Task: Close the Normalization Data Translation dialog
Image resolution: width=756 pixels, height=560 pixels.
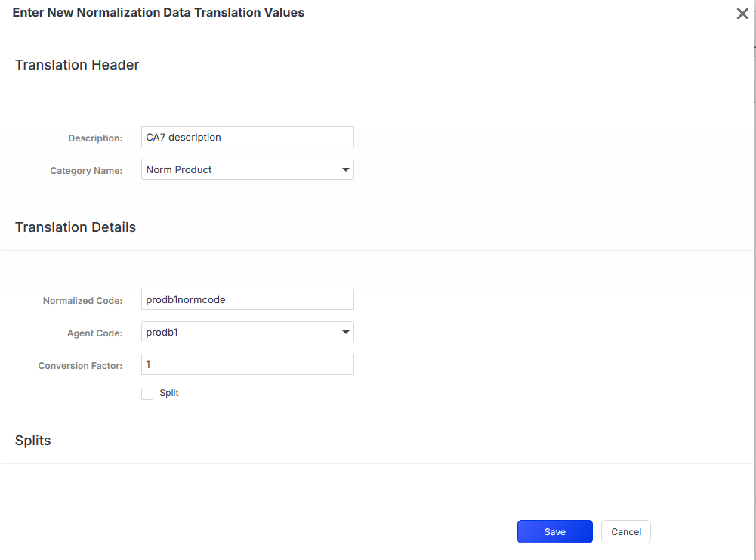Action: (x=742, y=14)
